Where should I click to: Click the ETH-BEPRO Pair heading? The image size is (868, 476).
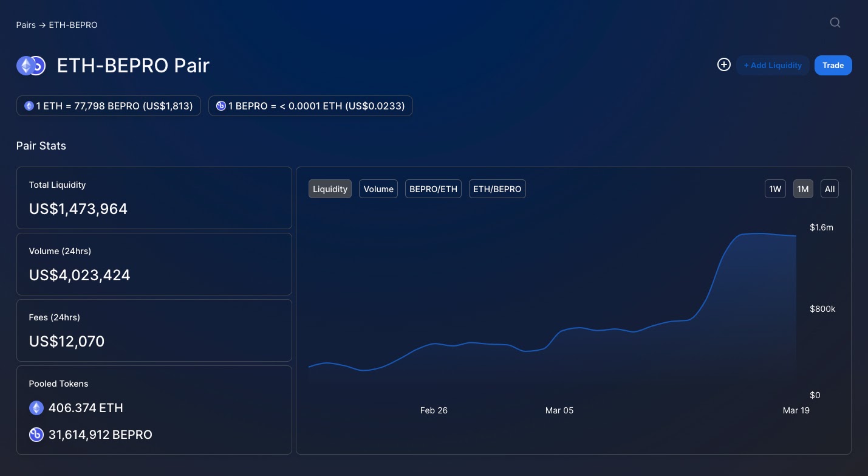pyautogui.click(x=133, y=66)
